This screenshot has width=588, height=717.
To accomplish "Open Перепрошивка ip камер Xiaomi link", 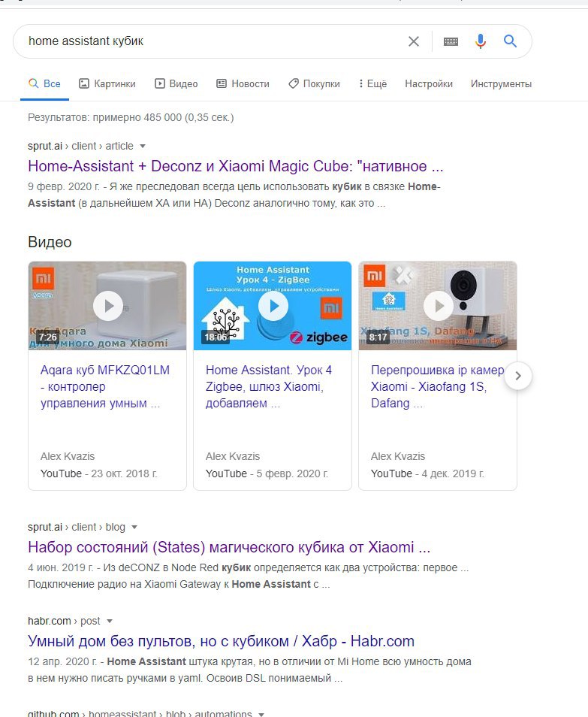I will pos(437,386).
